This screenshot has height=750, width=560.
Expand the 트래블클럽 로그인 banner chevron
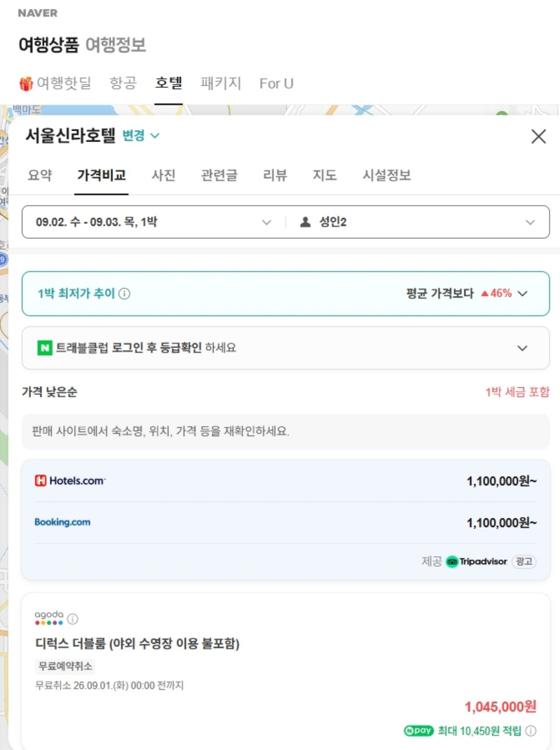(x=522, y=348)
